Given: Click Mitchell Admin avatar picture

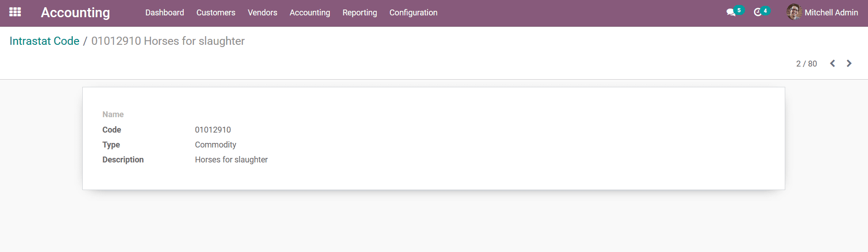Looking at the screenshot, I should point(794,12).
